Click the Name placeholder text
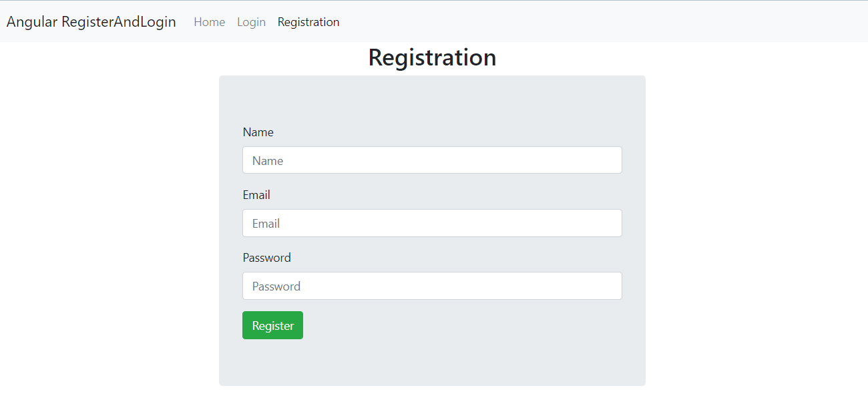868x400 pixels. pos(267,160)
